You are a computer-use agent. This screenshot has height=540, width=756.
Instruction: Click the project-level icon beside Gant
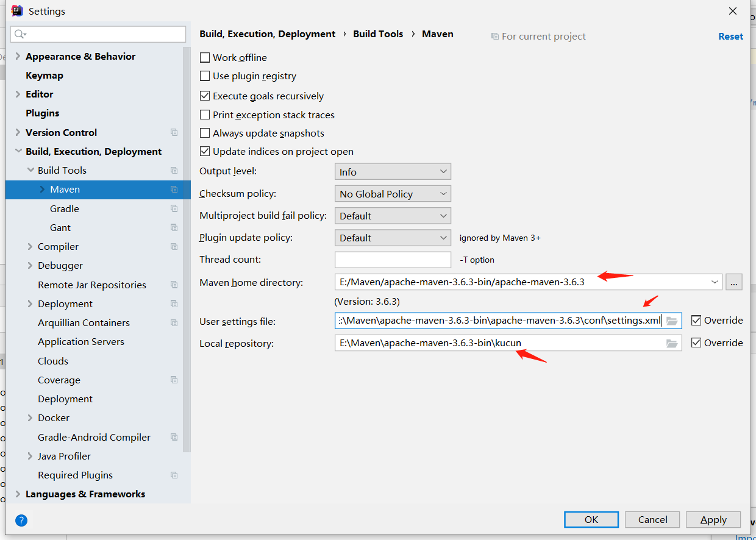pos(174,227)
